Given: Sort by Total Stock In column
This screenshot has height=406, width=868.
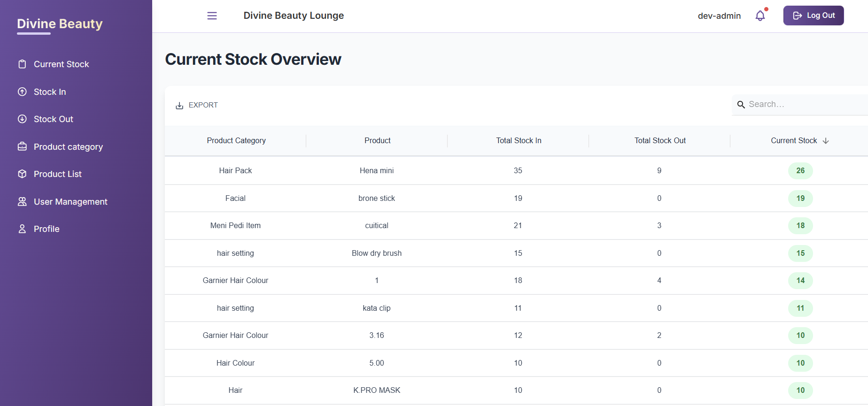Looking at the screenshot, I should (519, 141).
